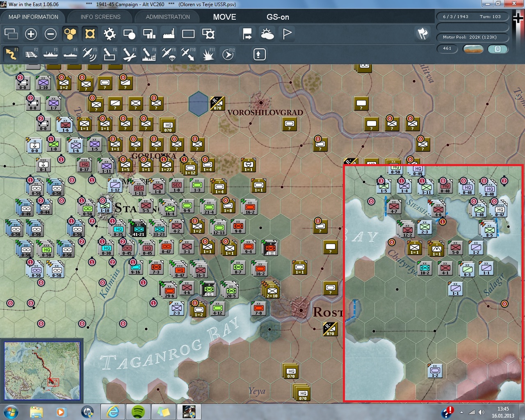Show hidden system tray icons arrow
This screenshot has height=420, width=525.
461,412
